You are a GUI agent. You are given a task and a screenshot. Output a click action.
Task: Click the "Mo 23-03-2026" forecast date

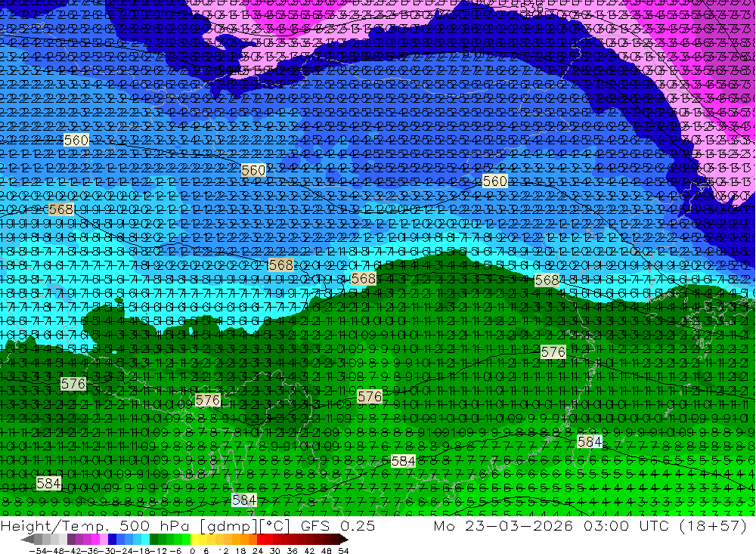click(503, 525)
